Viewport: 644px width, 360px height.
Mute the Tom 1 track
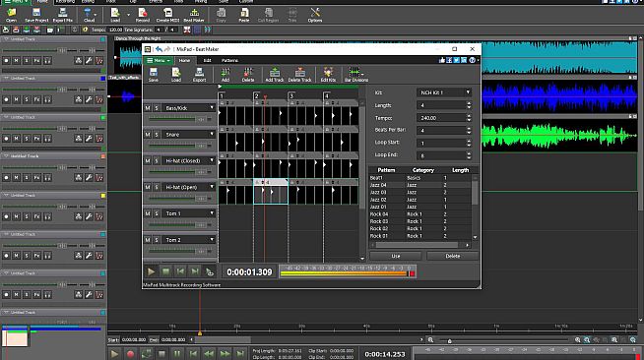(x=148, y=213)
